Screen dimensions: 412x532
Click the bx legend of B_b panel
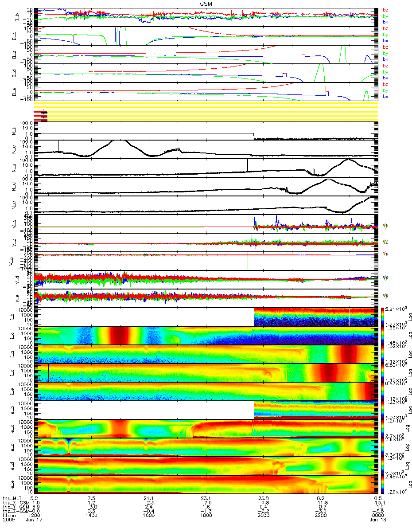(x=385, y=22)
